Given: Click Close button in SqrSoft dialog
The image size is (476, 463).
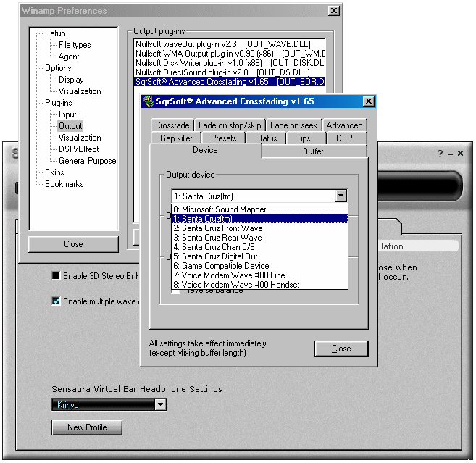Looking at the screenshot, I should 341,349.
